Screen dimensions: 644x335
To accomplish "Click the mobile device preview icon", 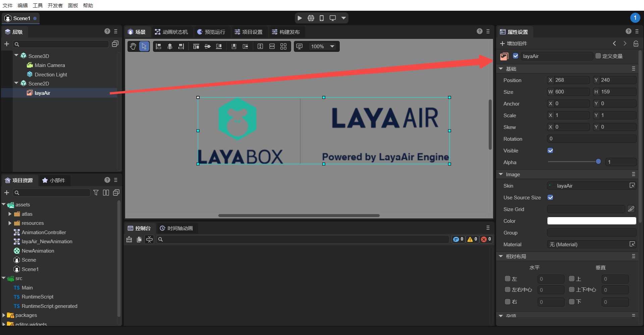I will (x=322, y=18).
